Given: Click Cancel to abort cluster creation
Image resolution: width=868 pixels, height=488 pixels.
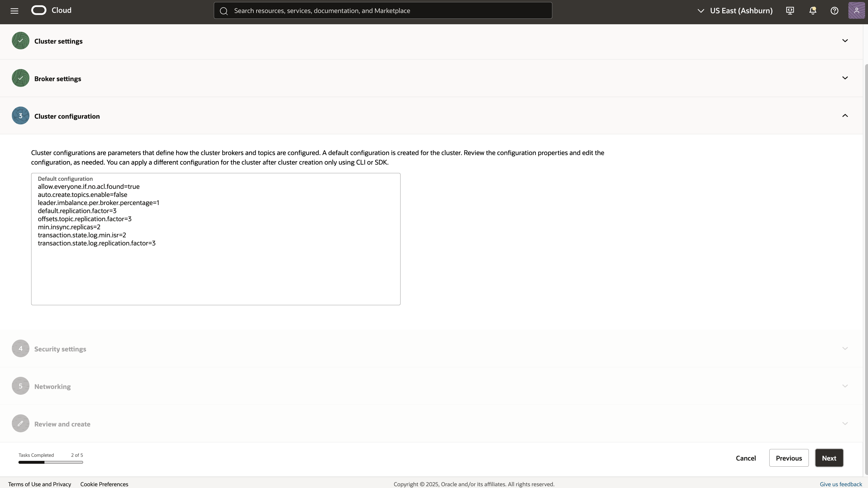Looking at the screenshot, I should click(x=746, y=458).
